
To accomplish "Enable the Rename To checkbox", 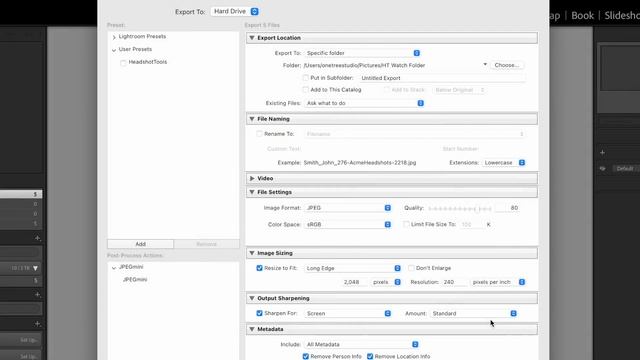I will tap(259, 133).
